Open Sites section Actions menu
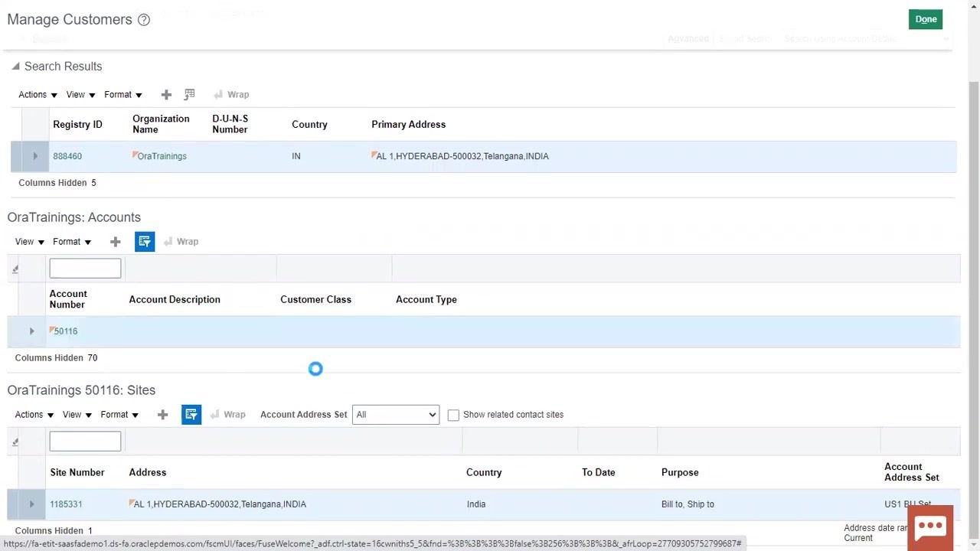The width and height of the screenshot is (980, 551). click(x=34, y=415)
